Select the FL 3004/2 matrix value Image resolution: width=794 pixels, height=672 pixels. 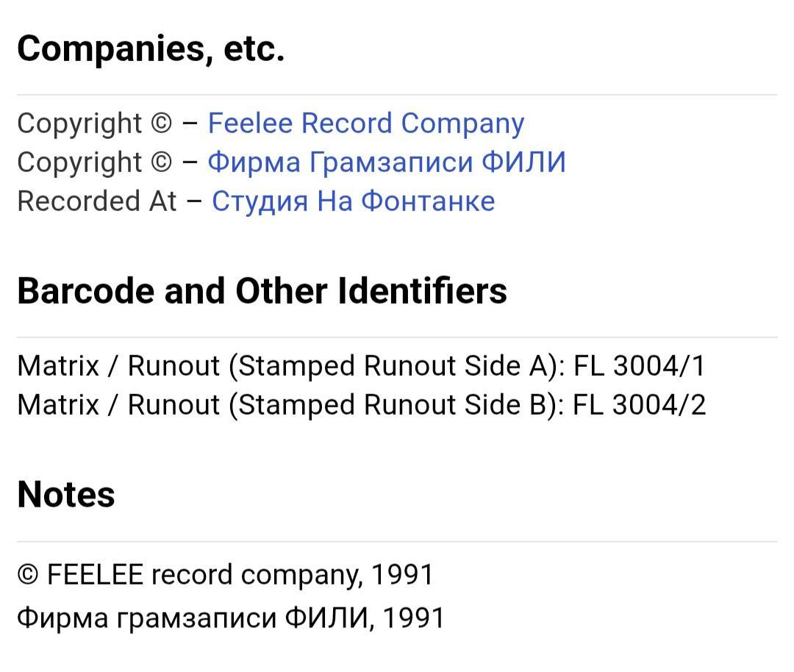click(x=639, y=404)
